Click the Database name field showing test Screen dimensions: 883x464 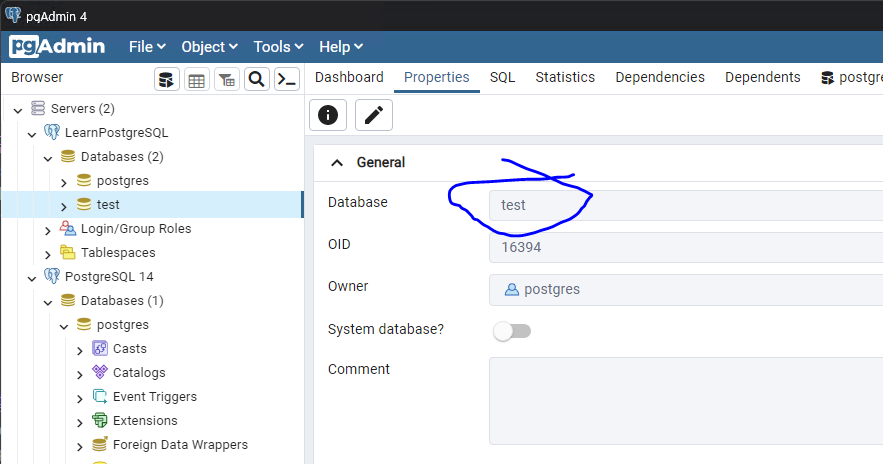click(x=686, y=205)
